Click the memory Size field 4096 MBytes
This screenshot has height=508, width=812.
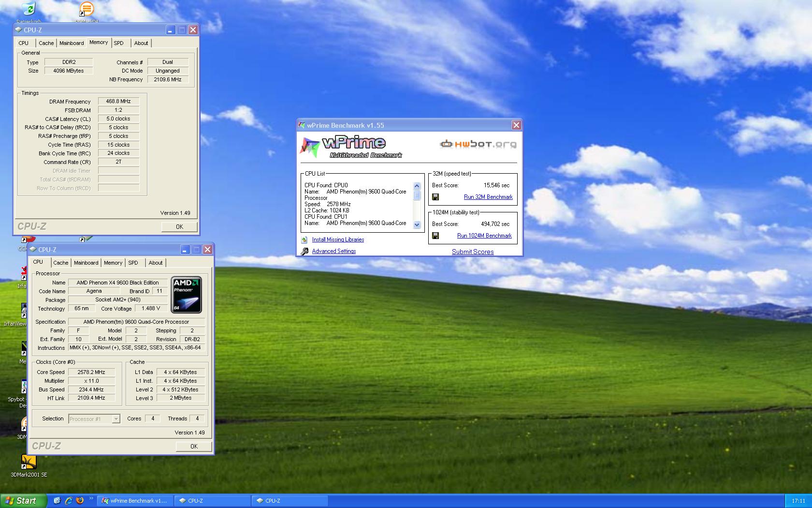(x=69, y=71)
